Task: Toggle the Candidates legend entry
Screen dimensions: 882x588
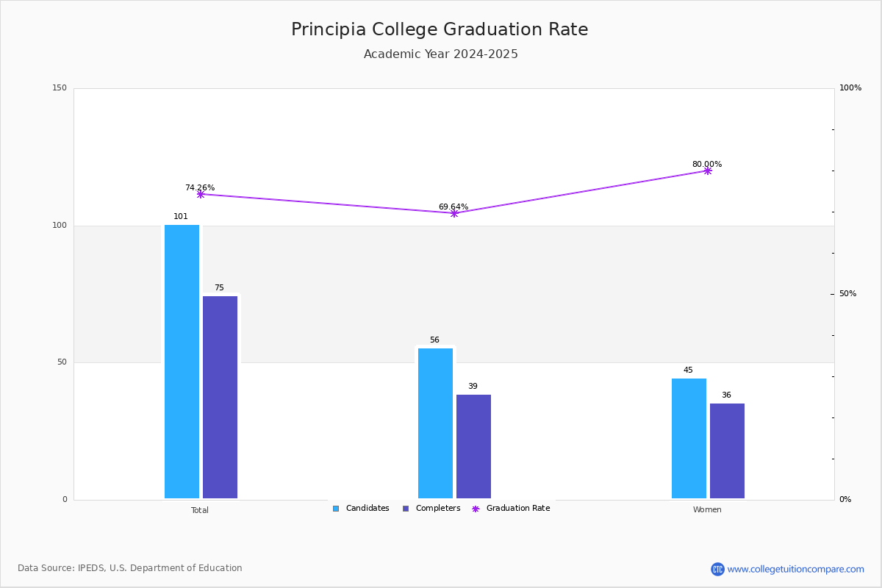Action: pyautogui.click(x=361, y=509)
